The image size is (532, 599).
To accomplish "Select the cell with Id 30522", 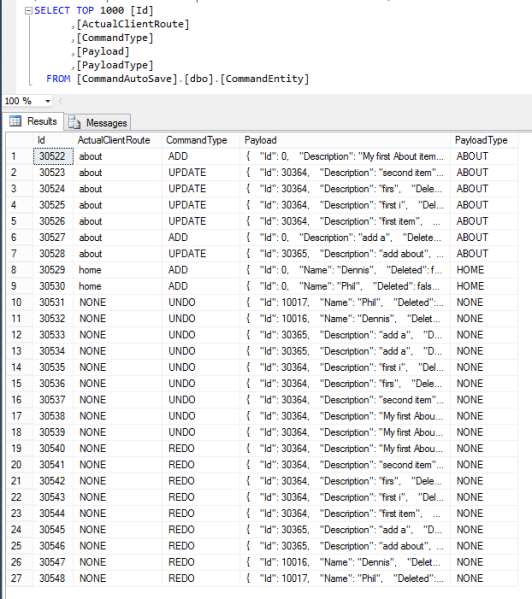I will (53, 156).
